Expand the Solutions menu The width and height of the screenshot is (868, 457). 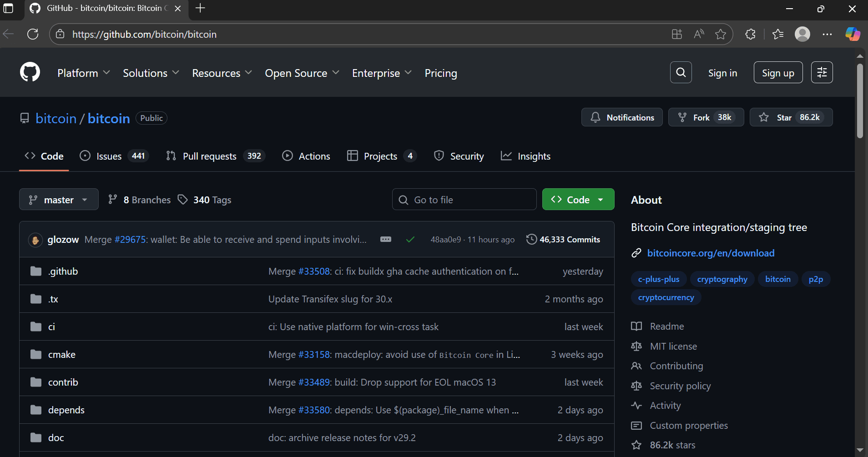[151, 73]
